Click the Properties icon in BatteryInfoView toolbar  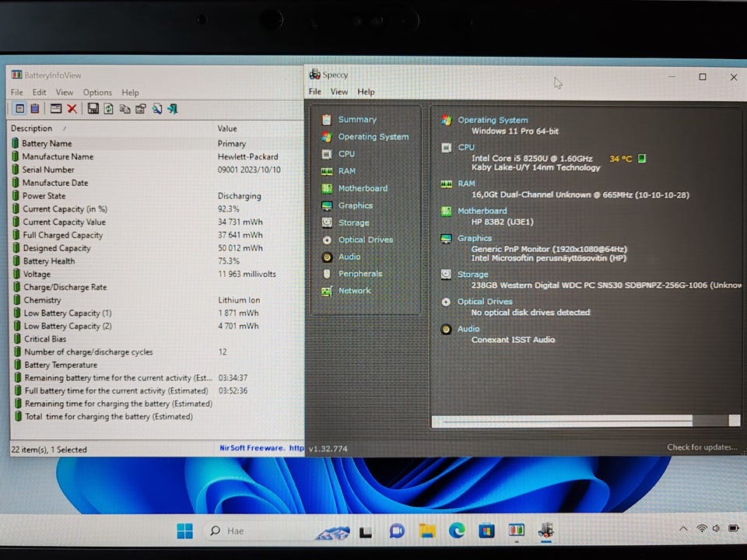[140, 109]
